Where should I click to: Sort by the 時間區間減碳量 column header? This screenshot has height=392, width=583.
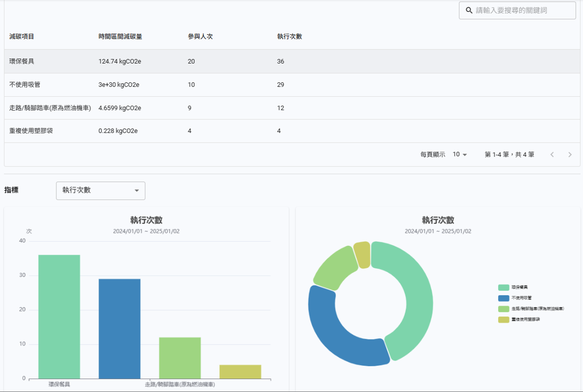(120, 36)
